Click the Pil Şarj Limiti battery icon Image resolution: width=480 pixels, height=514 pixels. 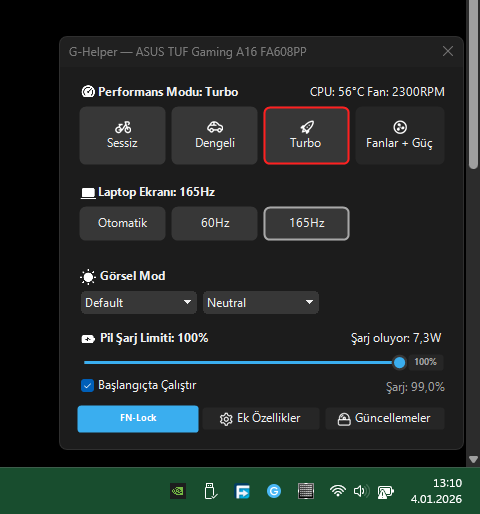88,339
